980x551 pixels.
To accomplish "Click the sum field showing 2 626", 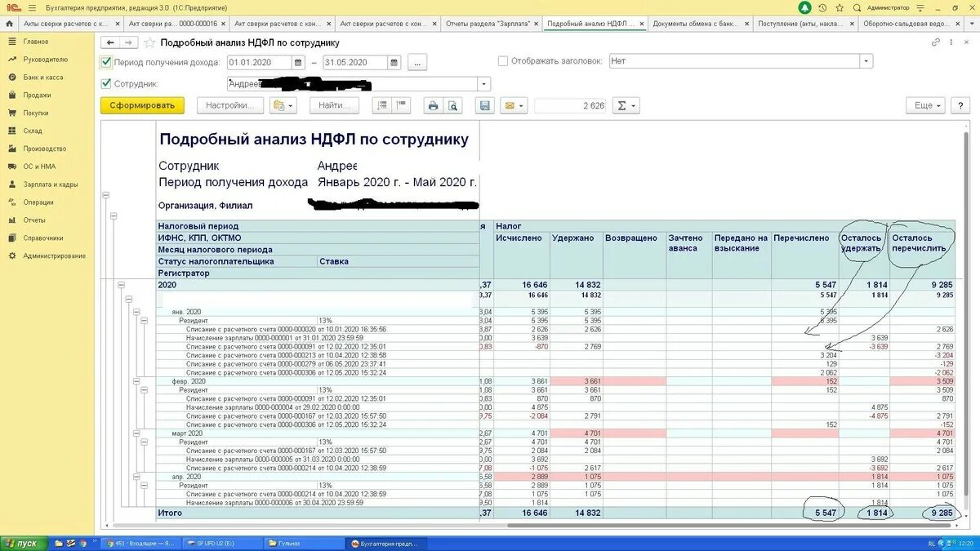I will tap(571, 105).
